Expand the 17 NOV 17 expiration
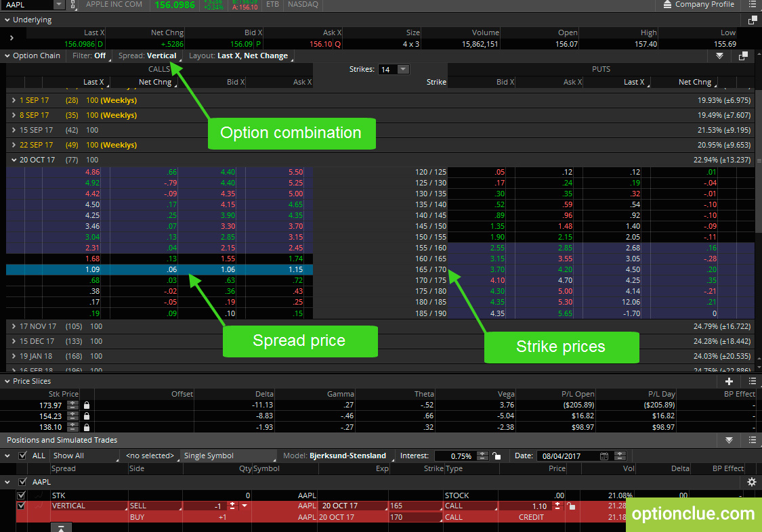Viewport: 762px width, 532px height. 14,326
